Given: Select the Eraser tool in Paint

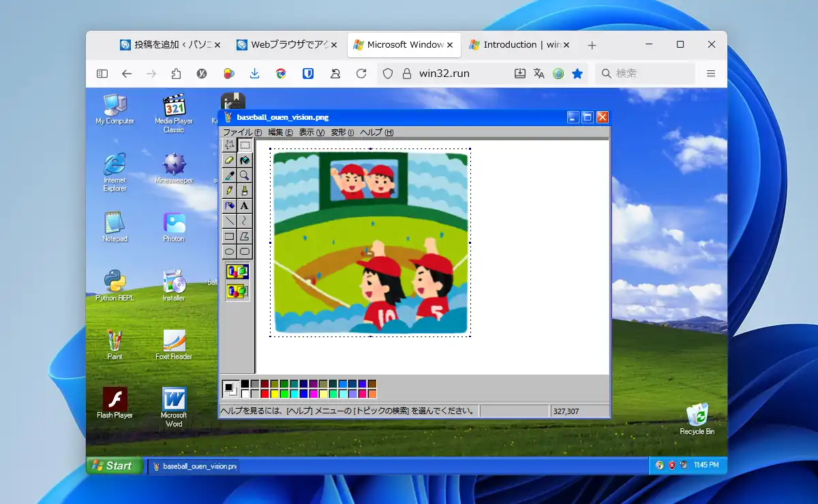Looking at the screenshot, I should [230, 160].
